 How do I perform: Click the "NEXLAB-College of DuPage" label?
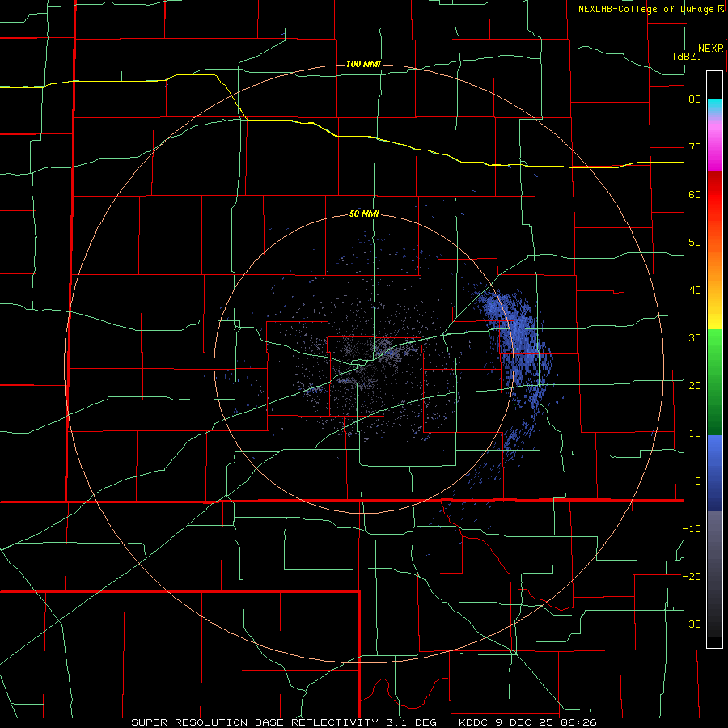pyautogui.click(x=645, y=9)
